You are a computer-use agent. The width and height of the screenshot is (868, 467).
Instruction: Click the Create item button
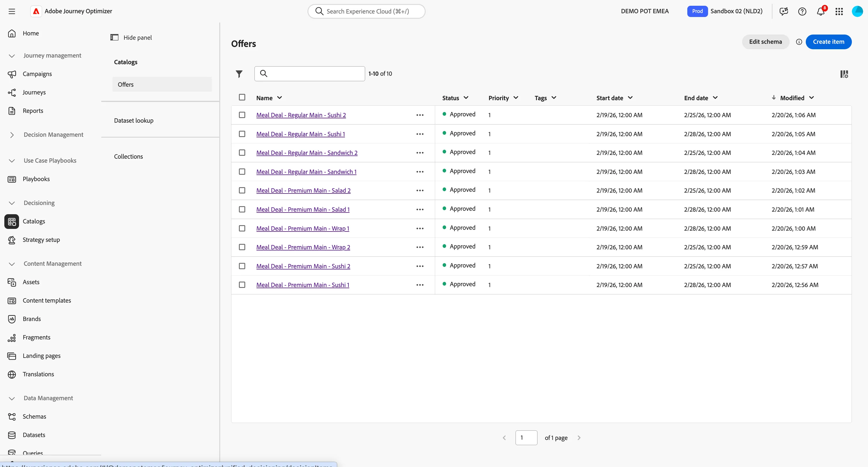point(828,42)
